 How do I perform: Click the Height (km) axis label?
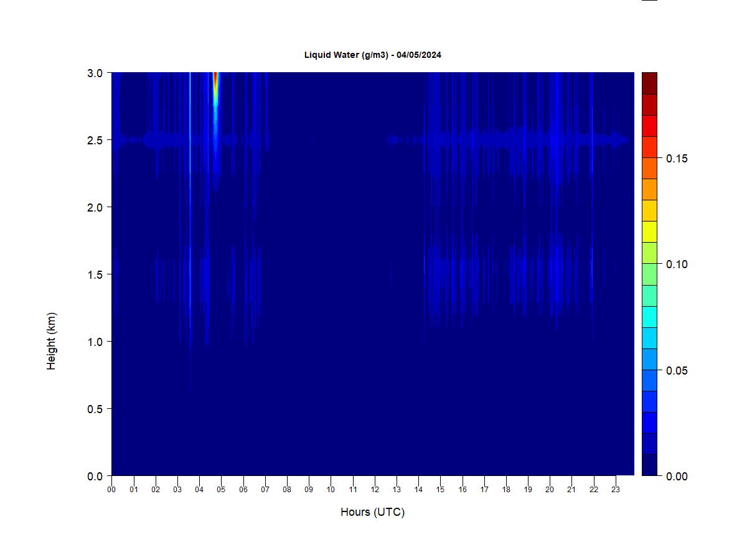click(51, 341)
